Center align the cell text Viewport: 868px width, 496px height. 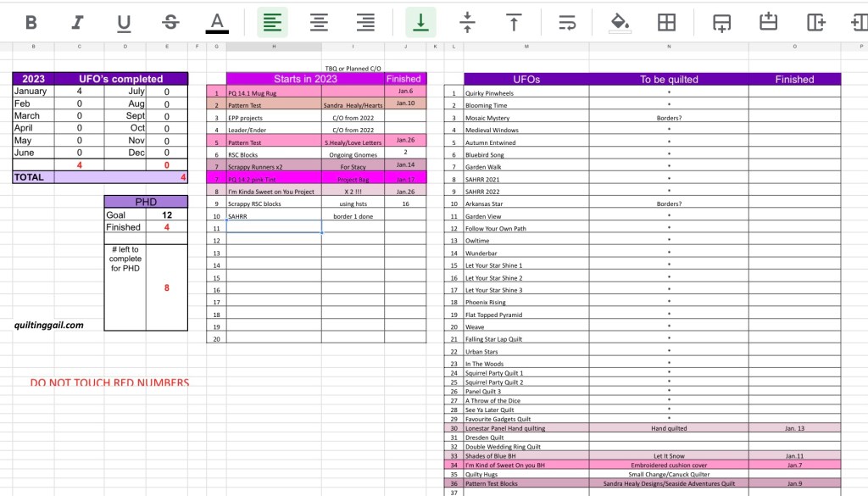[x=319, y=22]
